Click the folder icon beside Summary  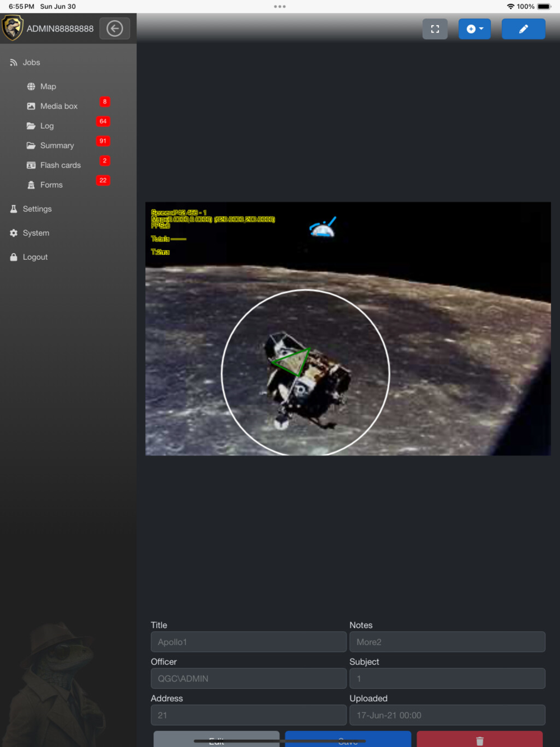click(x=31, y=146)
